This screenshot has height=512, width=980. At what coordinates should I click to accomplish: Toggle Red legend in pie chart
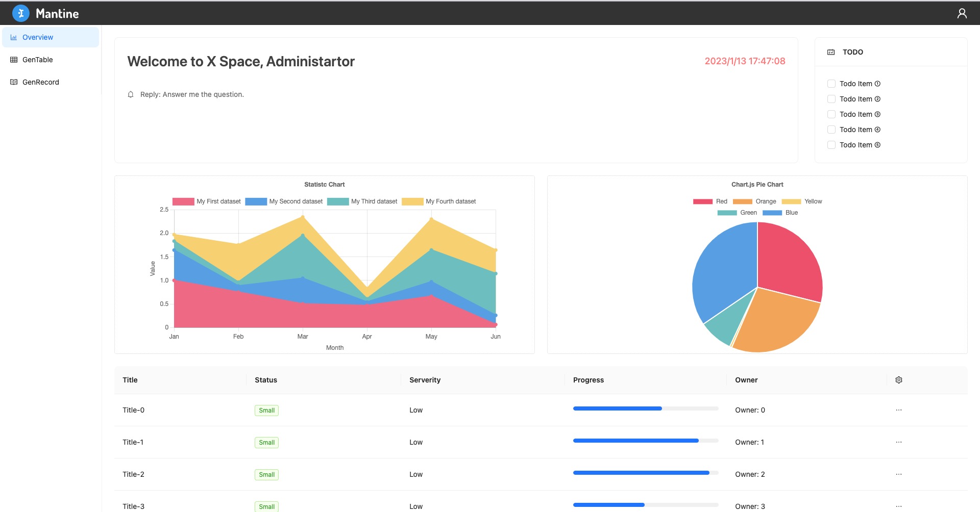coord(710,201)
